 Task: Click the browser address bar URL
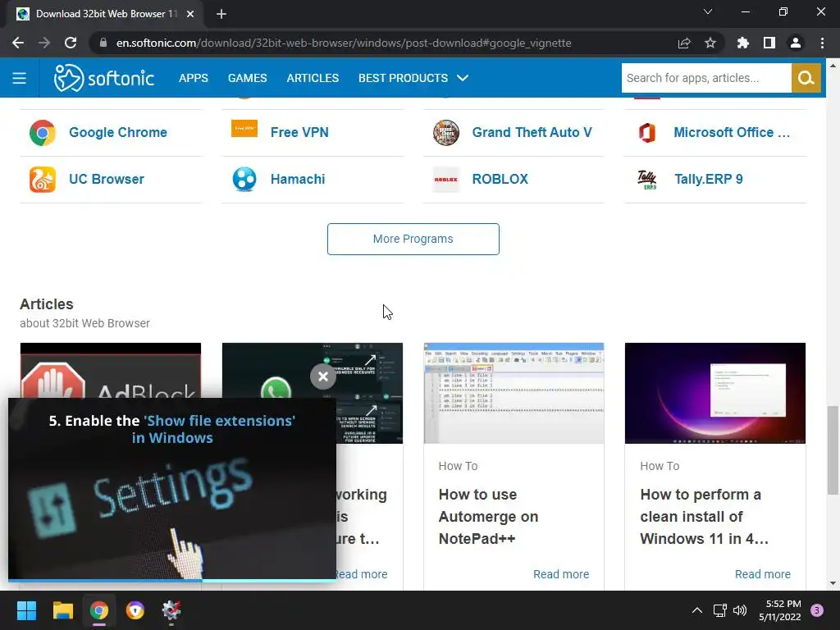(344, 43)
